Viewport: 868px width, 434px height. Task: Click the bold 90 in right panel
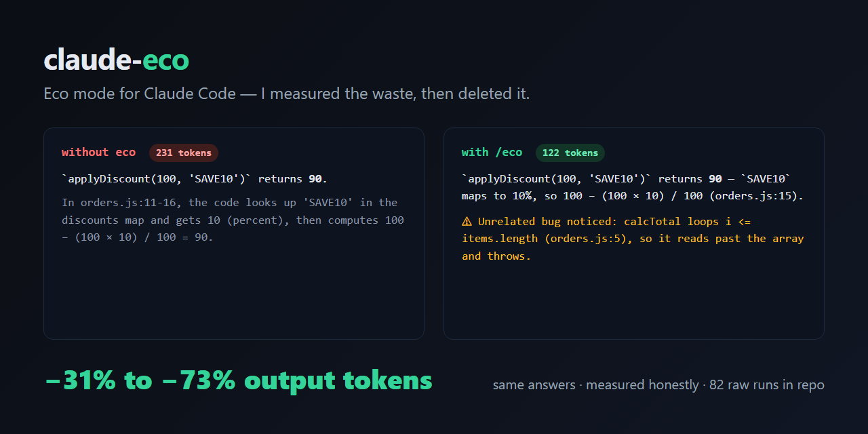(x=715, y=179)
